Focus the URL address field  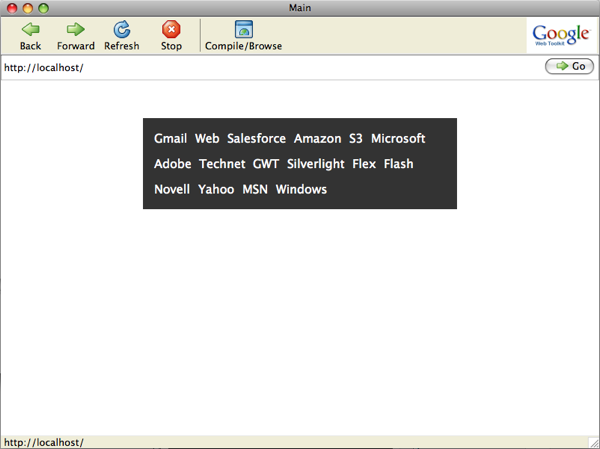(x=272, y=67)
